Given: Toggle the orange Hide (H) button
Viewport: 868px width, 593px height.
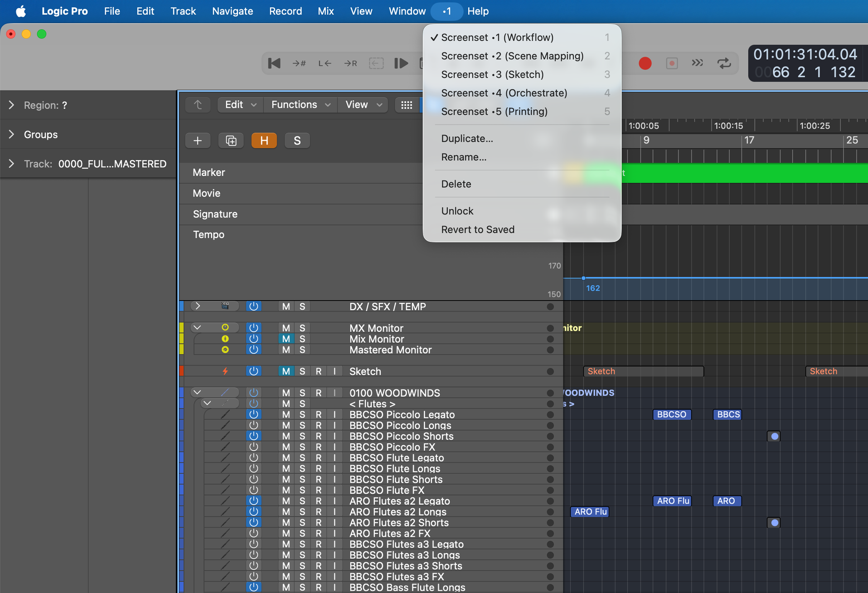Looking at the screenshot, I should pyautogui.click(x=264, y=141).
